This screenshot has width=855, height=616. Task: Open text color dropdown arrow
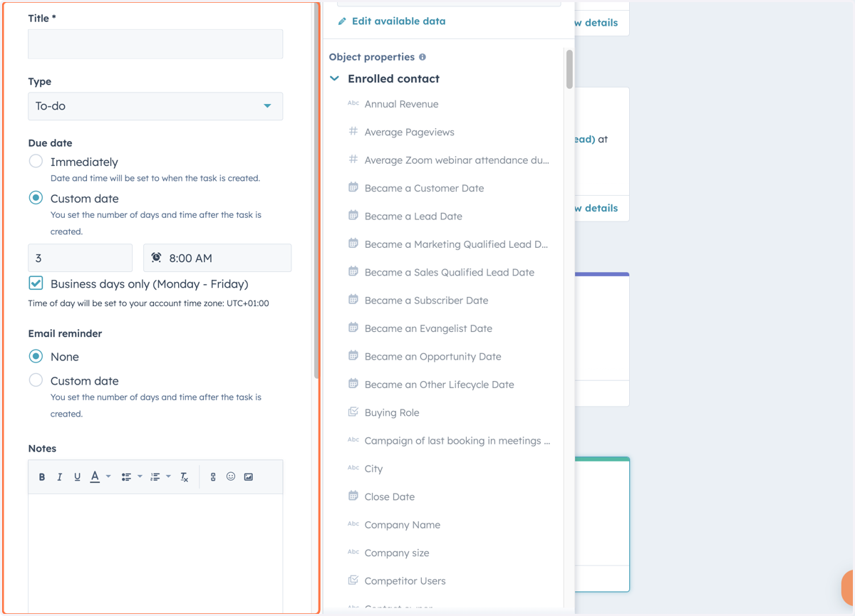click(x=108, y=476)
